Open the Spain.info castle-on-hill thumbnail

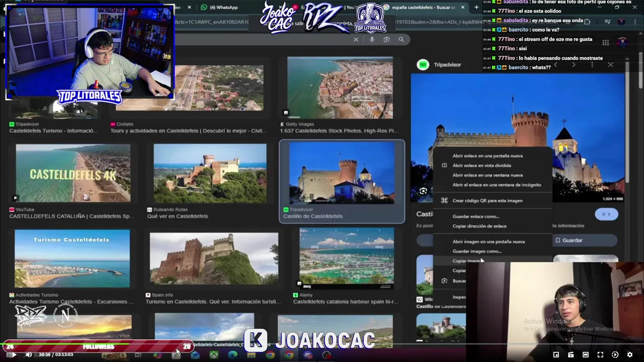click(214, 257)
